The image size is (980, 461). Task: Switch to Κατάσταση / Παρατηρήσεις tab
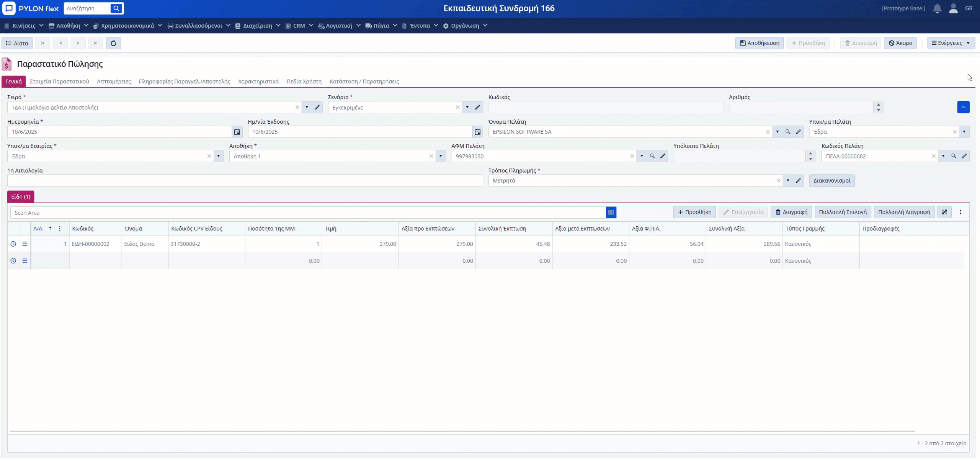click(x=364, y=81)
